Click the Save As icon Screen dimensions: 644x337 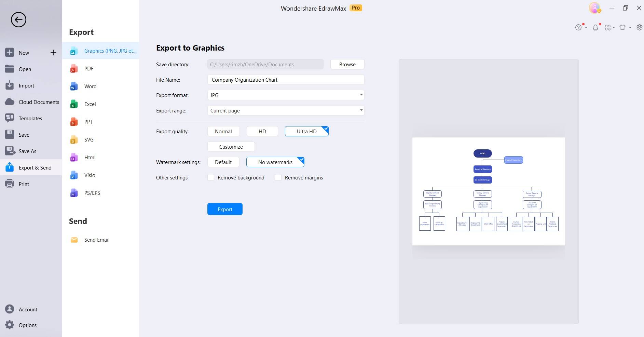pos(10,151)
